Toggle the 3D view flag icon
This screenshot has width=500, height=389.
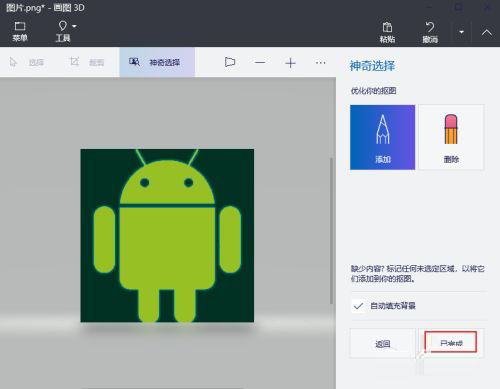tap(230, 62)
